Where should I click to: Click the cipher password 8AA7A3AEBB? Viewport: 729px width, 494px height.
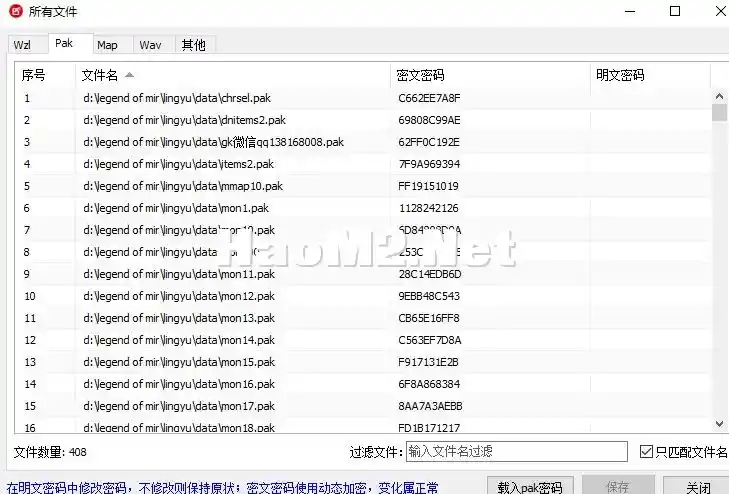[x=430, y=406]
